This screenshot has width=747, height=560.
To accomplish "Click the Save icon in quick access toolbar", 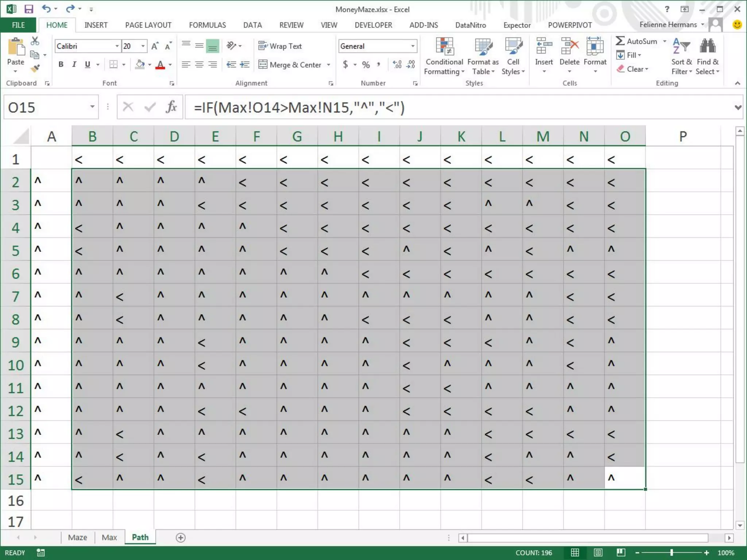I will [x=28, y=9].
